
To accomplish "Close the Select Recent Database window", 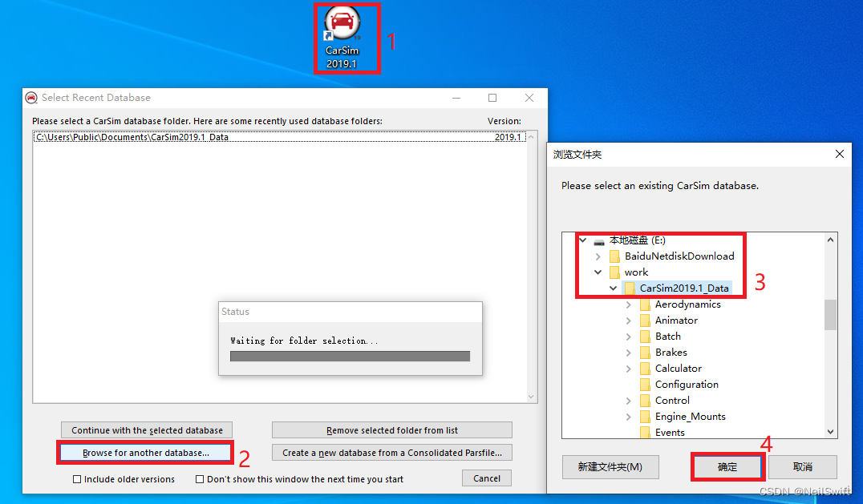I will [x=529, y=97].
